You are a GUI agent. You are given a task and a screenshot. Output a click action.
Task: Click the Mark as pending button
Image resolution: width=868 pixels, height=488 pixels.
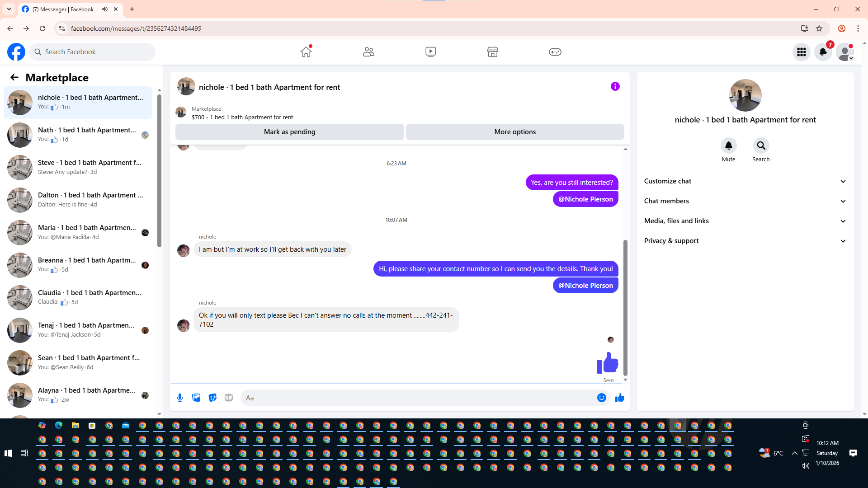[x=289, y=132]
